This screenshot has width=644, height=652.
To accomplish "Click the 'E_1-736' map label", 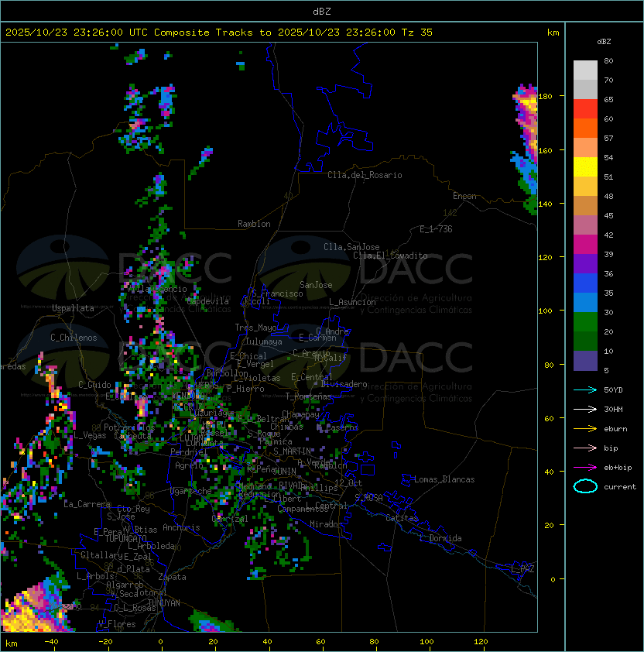I will pyautogui.click(x=436, y=229).
